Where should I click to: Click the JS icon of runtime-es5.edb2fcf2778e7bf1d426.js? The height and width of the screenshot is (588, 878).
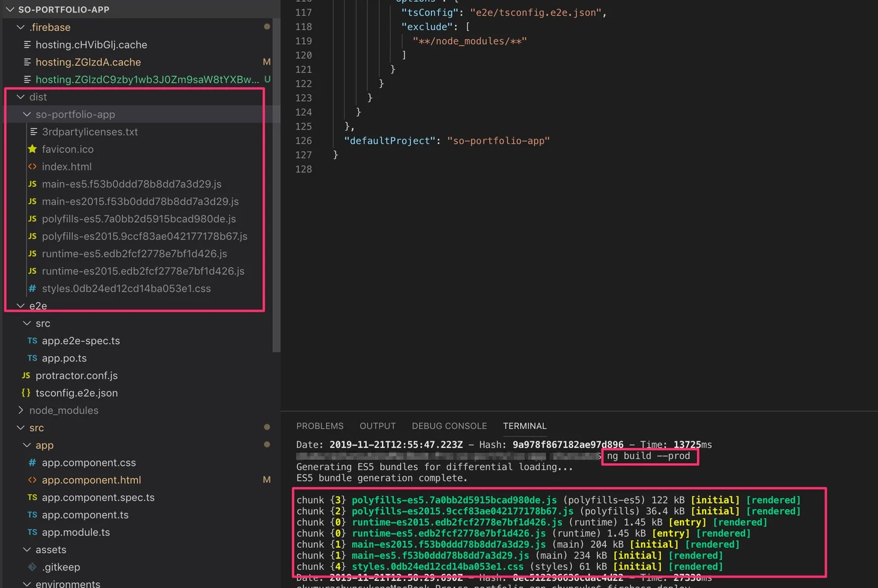(x=33, y=254)
